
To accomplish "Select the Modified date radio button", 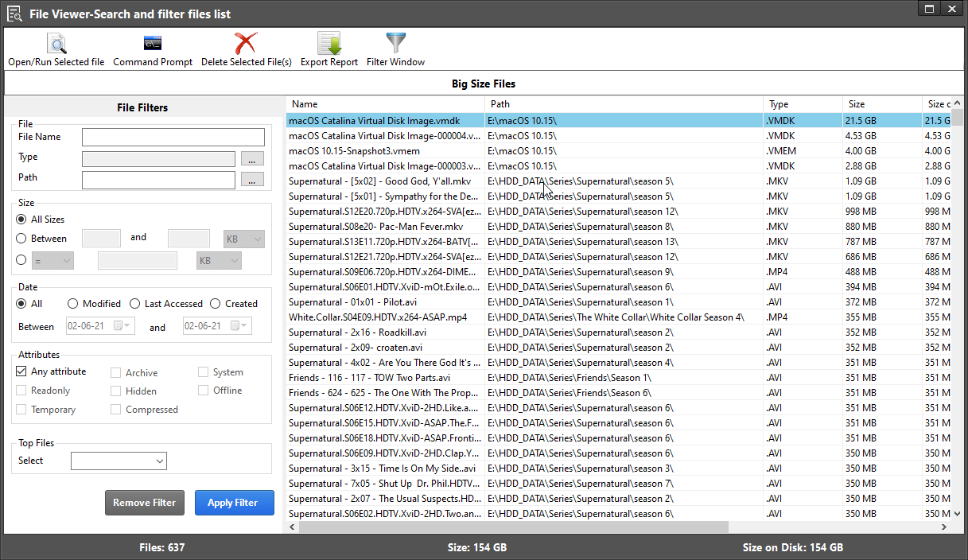I will coord(74,303).
